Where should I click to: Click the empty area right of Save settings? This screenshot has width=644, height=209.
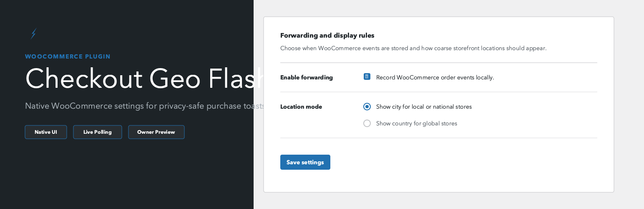(459, 162)
